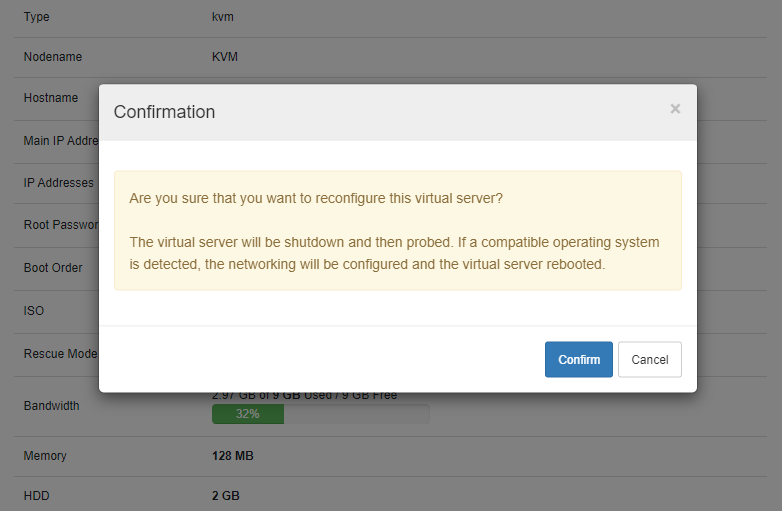Click the 'Hostname' row label
Viewport: 782px width, 511px height.
51,98
